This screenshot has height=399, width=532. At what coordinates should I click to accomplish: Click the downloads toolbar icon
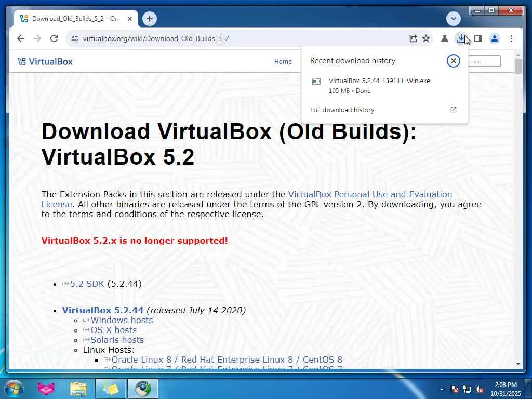coord(461,38)
